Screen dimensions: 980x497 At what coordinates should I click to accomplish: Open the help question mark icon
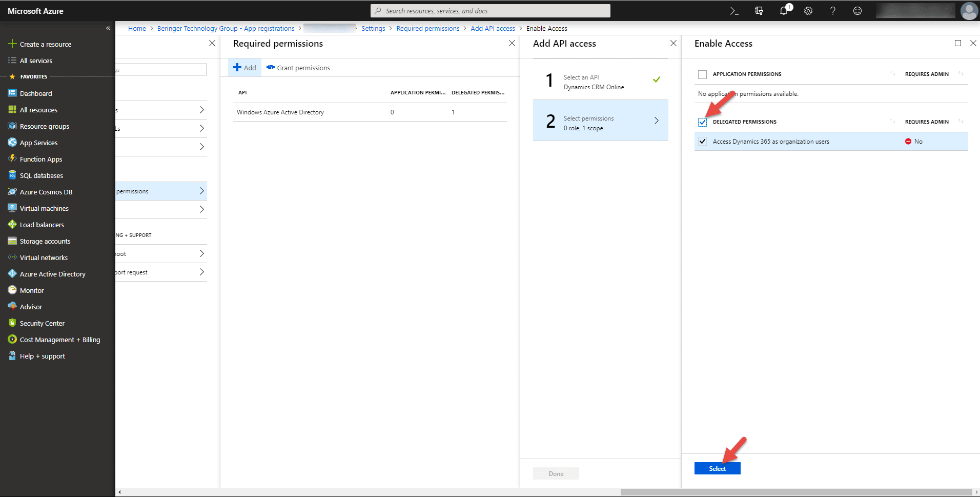click(x=833, y=11)
